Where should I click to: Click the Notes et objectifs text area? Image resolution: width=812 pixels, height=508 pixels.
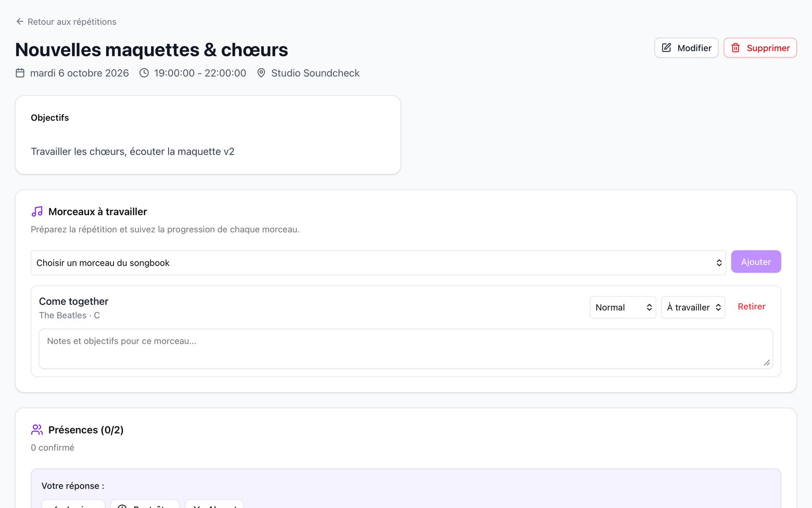point(406,349)
